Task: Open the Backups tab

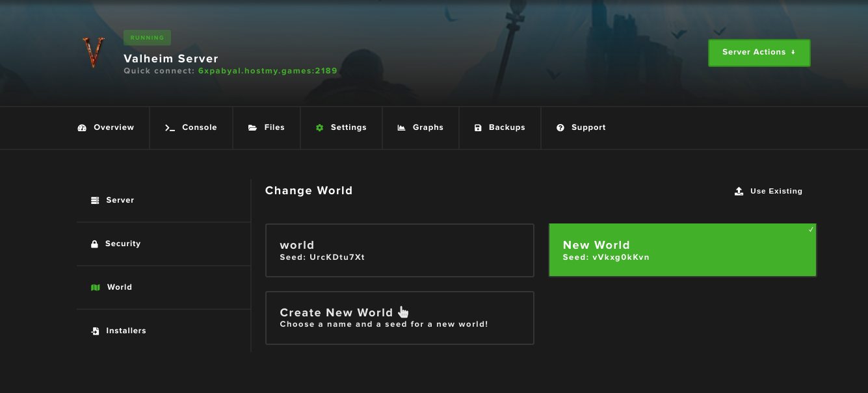Action: coord(499,128)
